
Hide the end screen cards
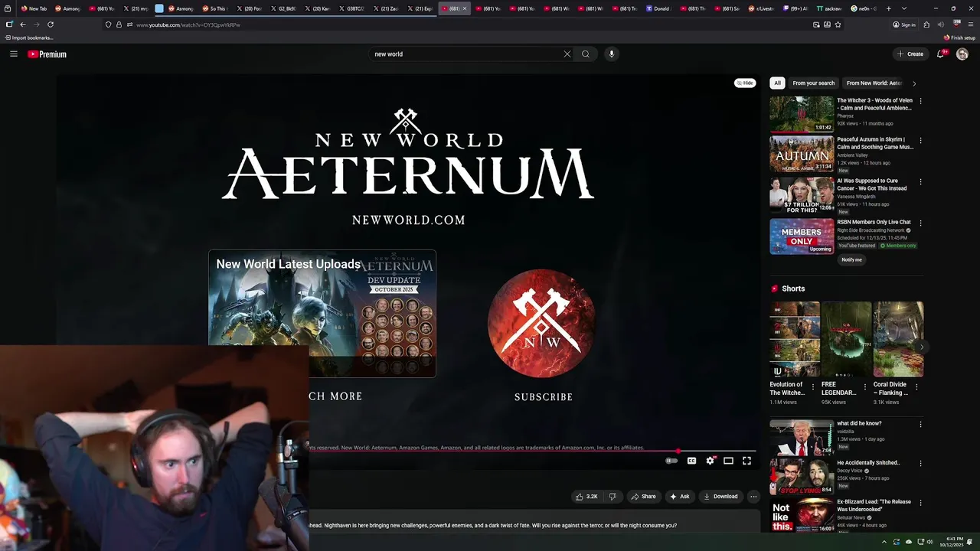[x=745, y=83]
